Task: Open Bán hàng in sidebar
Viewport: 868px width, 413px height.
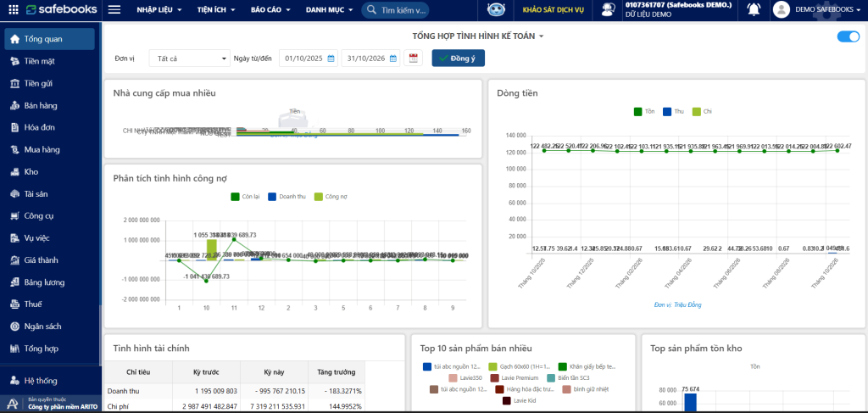Action: 50,105
